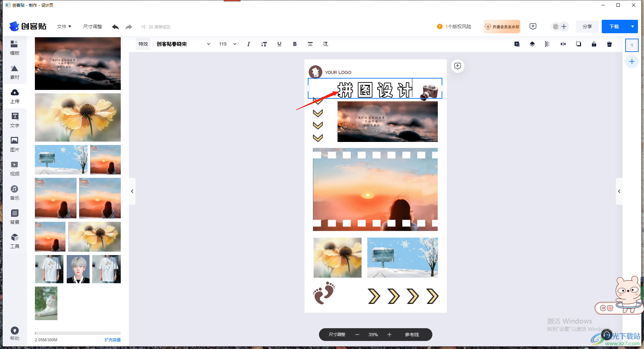The height and width of the screenshot is (349, 644).
Task: Expand the download options arrow
Action: point(633,27)
